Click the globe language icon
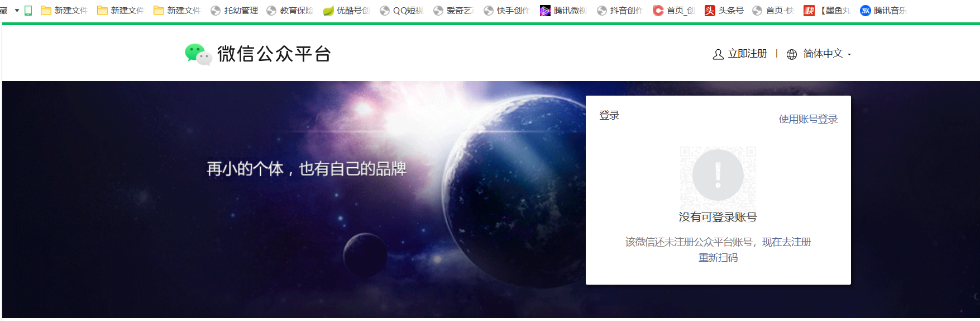The height and width of the screenshot is (321, 980). (x=792, y=54)
